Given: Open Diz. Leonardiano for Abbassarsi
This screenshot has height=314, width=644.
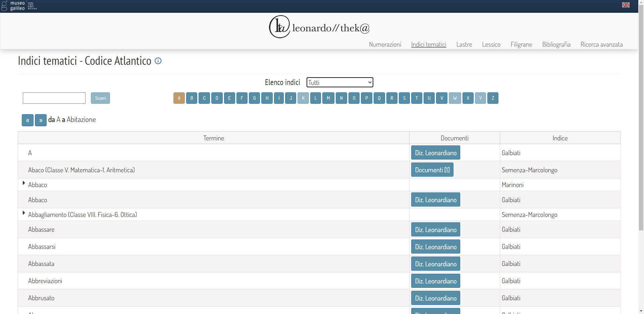Looking at the screenshot, I should [436, 247].
